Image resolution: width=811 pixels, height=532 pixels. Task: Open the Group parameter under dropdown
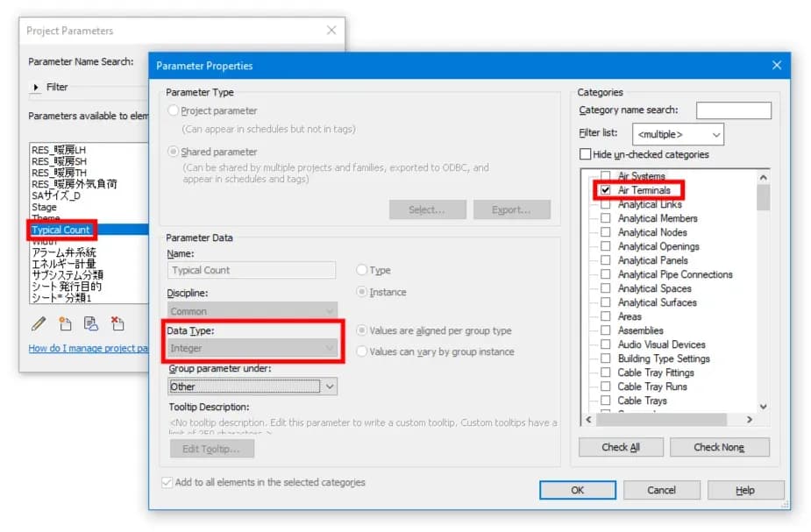[330, 387]
